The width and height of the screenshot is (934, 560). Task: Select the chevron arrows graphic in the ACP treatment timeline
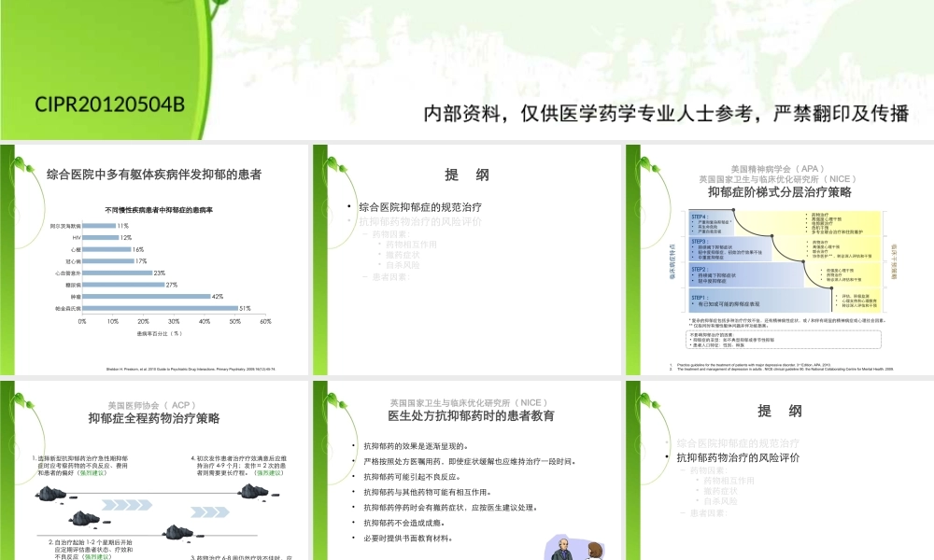point(126,505)
